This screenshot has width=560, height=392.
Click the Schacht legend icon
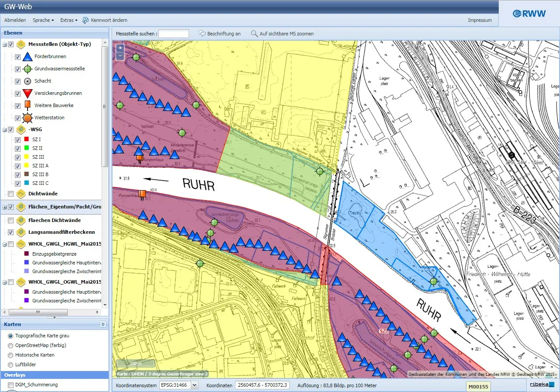(27, 81)
